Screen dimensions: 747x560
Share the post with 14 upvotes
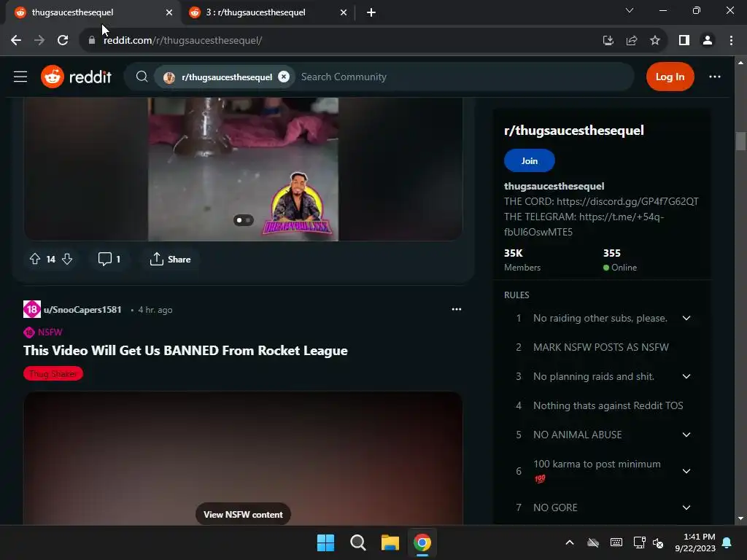(x=170, y=259)
